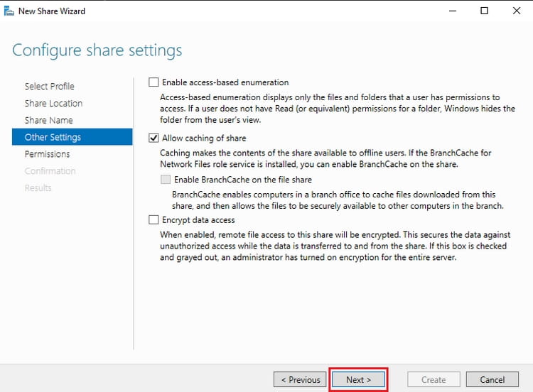Minimize the wizard window

click(x=453, y=11)
